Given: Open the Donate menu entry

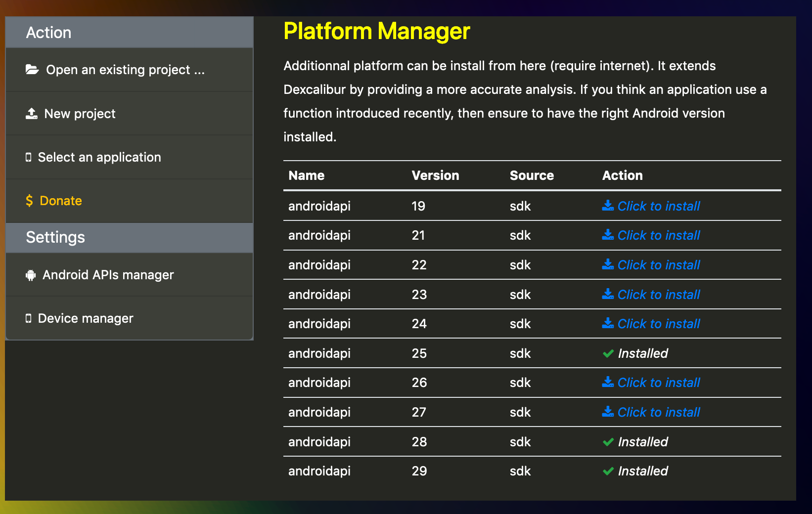Looking at the screenshot, I should (x=129, y=201).
